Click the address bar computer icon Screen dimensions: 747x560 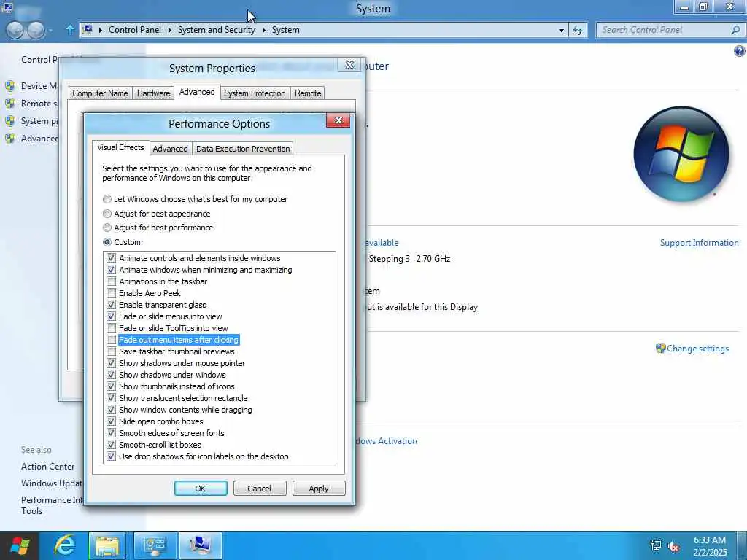click(88, 29)
